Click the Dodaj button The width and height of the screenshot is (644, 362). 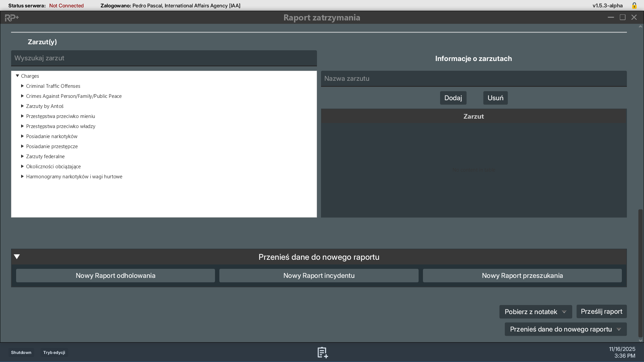(453, 98)
